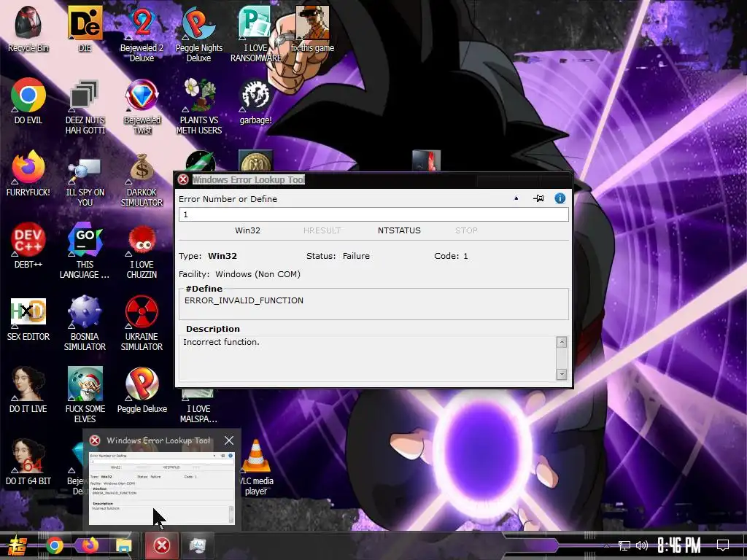Select the DO IT LIVE shortcut
This screenshot has width=747, height=560.
(28, 389)
